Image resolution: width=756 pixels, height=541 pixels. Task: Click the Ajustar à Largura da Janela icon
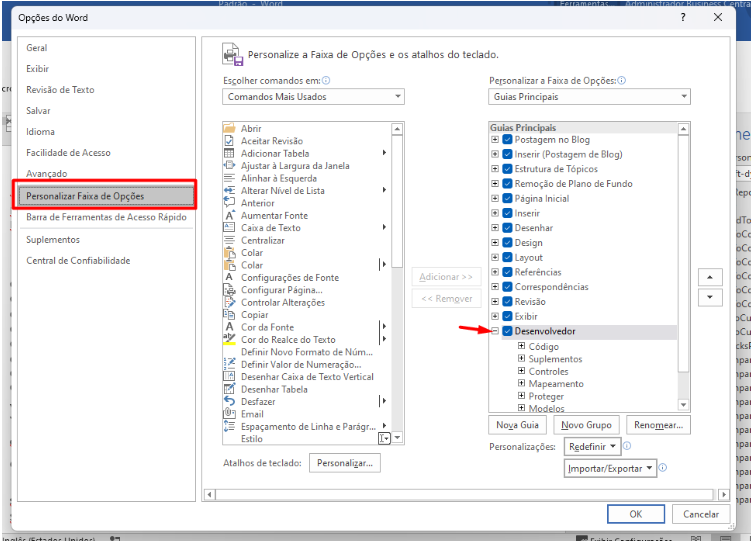230,165
